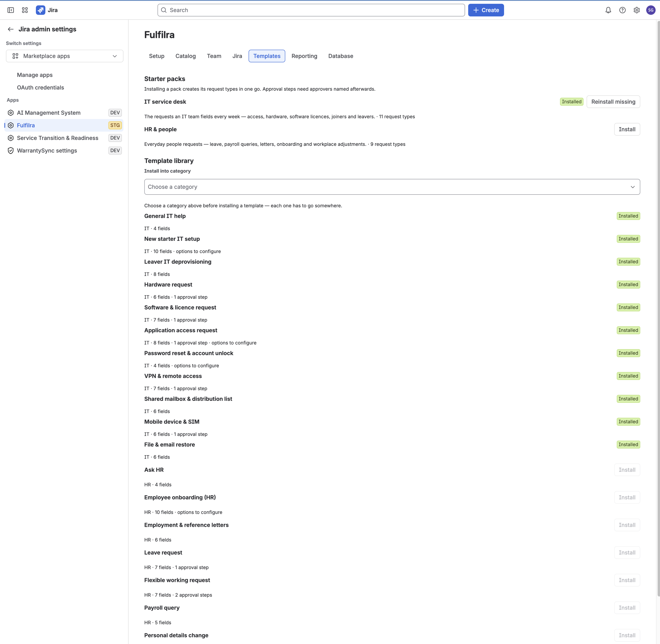Viewport: 660px width, 644px height.
Task: Click the Template library heading
Action: pyautogui.click(x=169, y=161)
